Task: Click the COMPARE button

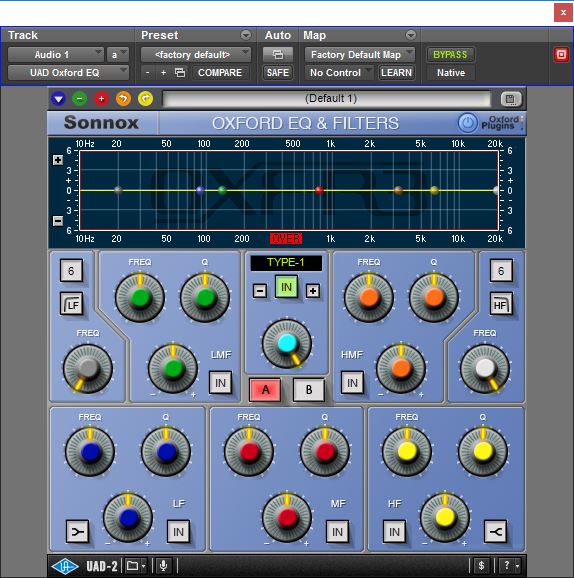Action: [220, 73]
